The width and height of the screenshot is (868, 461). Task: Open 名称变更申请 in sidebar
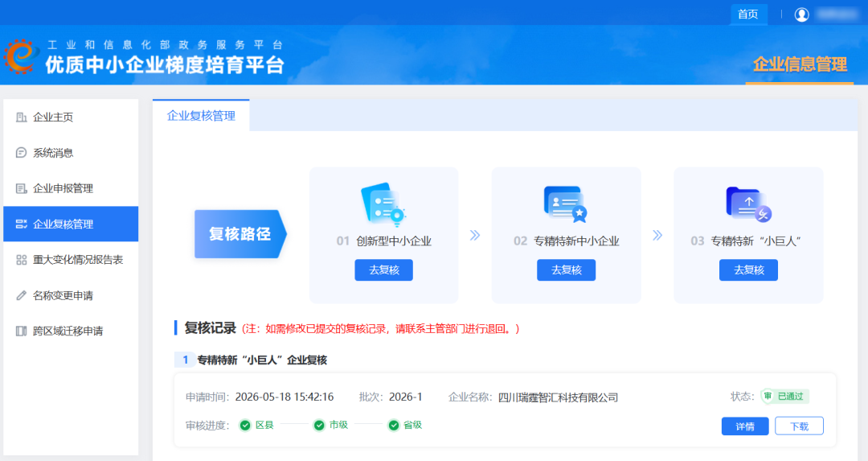[x=71, y=295]
